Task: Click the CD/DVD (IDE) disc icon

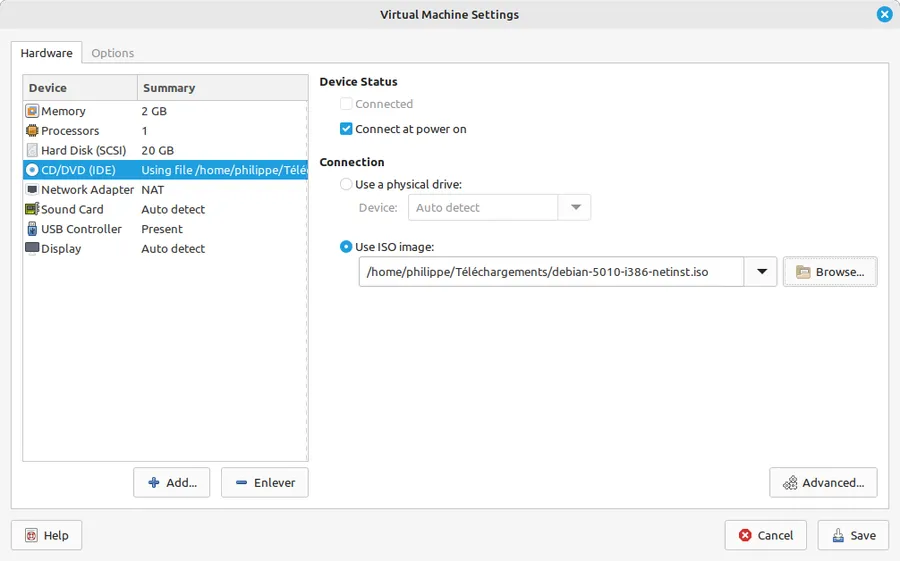Action: click(32, 170)
